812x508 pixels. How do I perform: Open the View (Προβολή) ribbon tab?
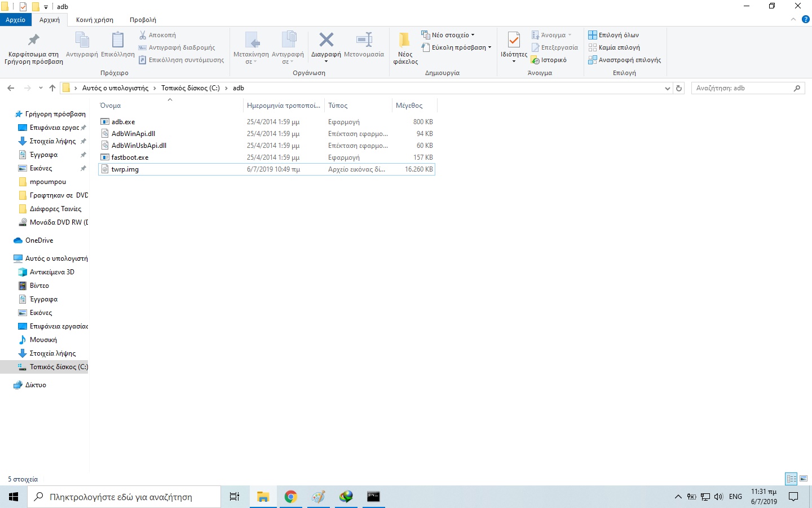pos(143,20)
